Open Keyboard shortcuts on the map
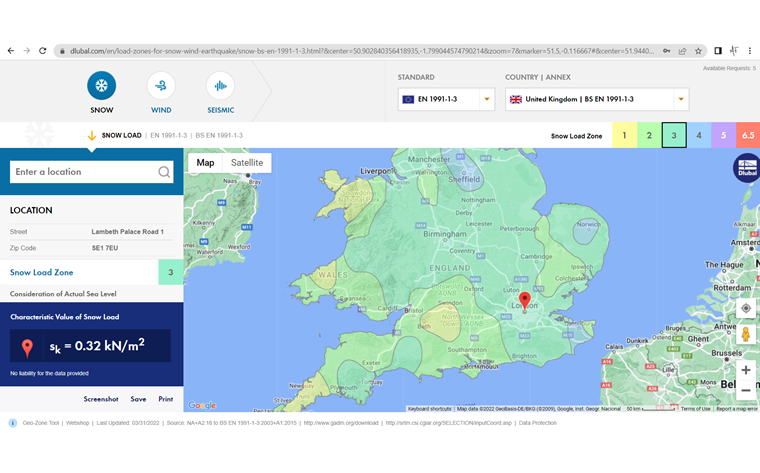 click(429, 409)
